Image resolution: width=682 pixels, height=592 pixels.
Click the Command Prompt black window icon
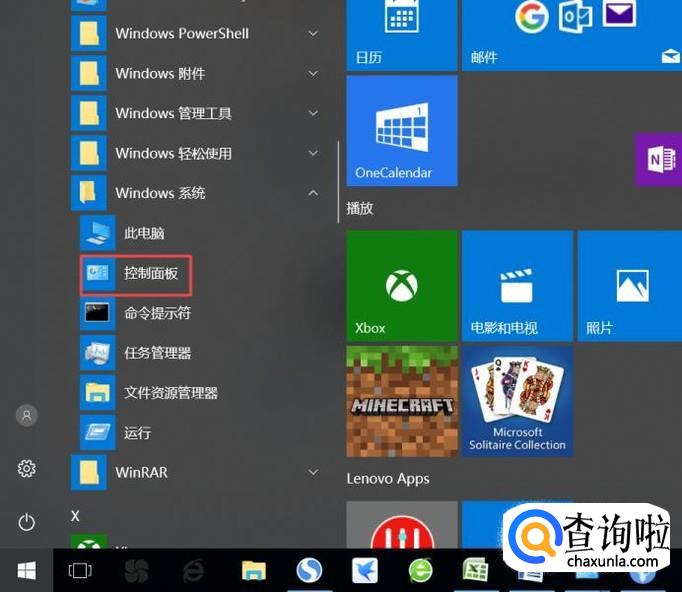point(97,313)
